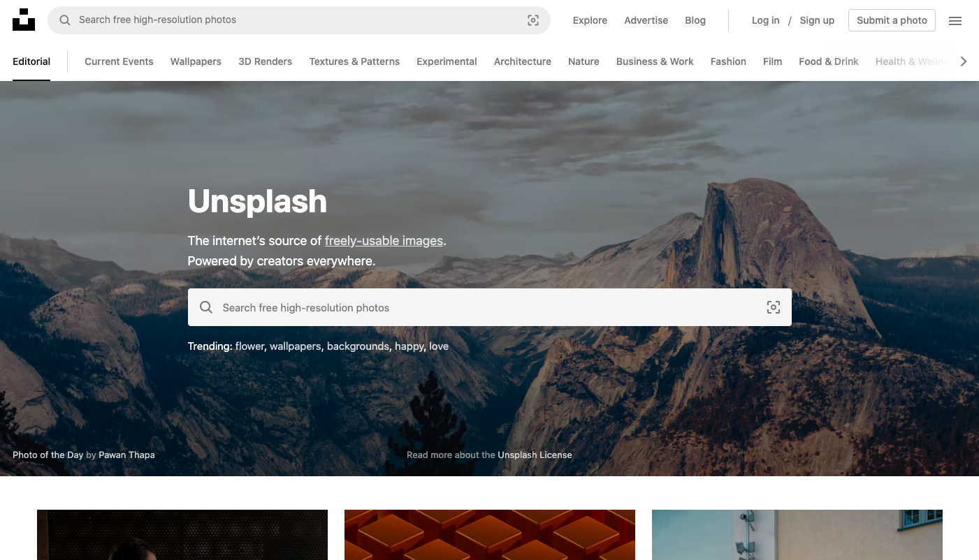Browse the Architecture category

tap(523, 61)
